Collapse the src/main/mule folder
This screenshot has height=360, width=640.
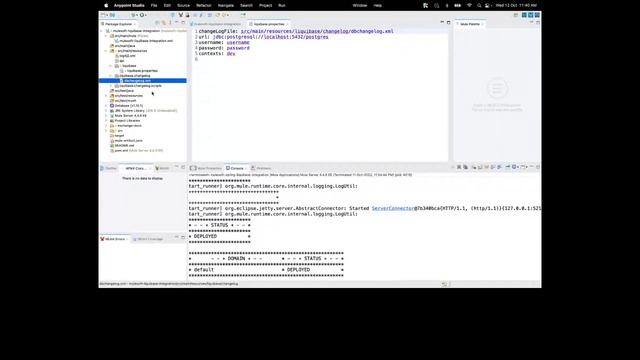click(x=106, y=36)
